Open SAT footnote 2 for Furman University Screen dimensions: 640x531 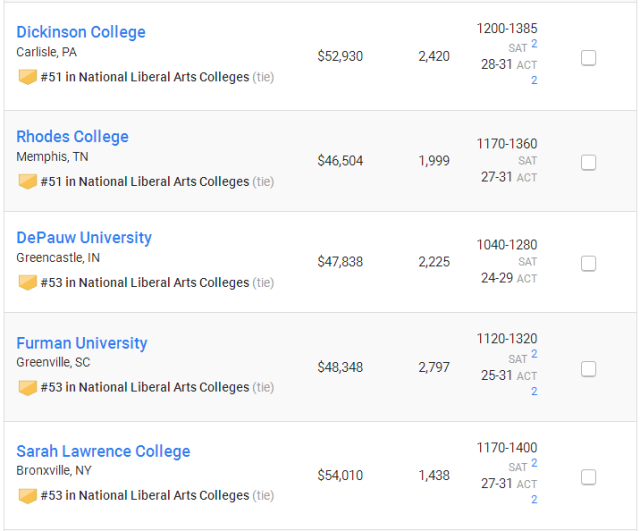[x=534, y=354]
